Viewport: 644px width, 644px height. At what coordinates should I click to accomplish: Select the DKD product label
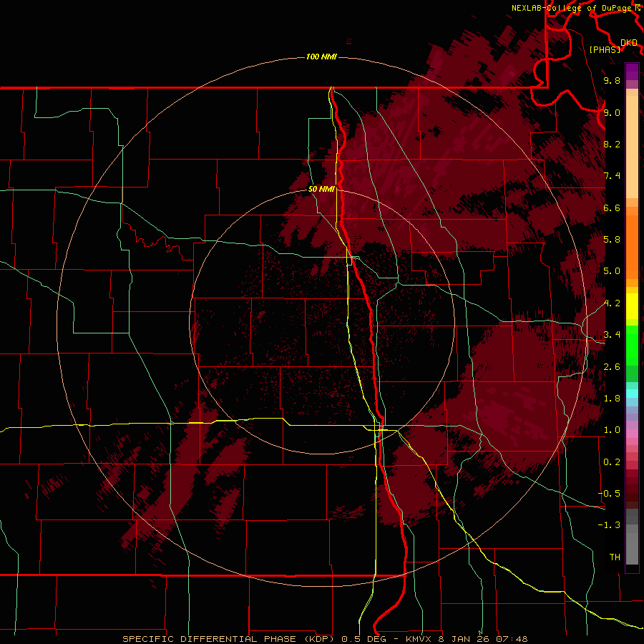click(x=629, y=43)
